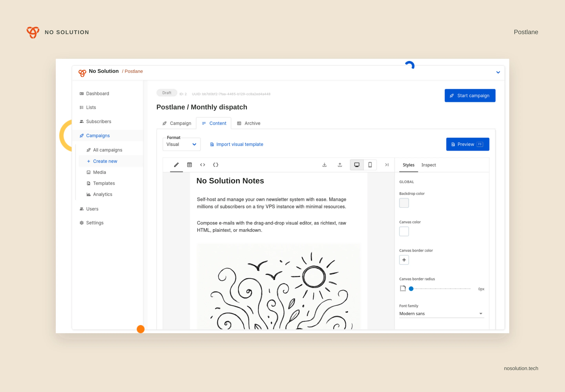The height and width of the screenshot is (392, 565).
Task: Click Import visual template link
Action: coord(237,144)
